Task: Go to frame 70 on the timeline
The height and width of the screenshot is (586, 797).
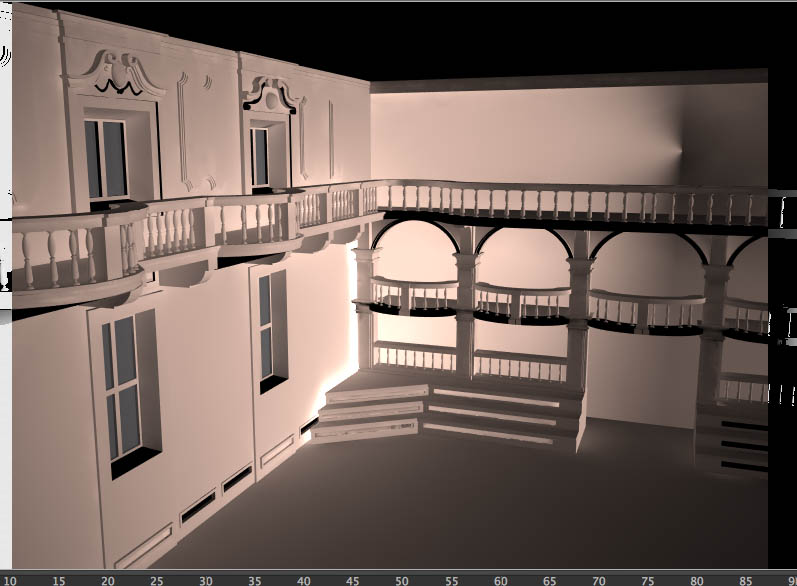Action: point(598,581)
